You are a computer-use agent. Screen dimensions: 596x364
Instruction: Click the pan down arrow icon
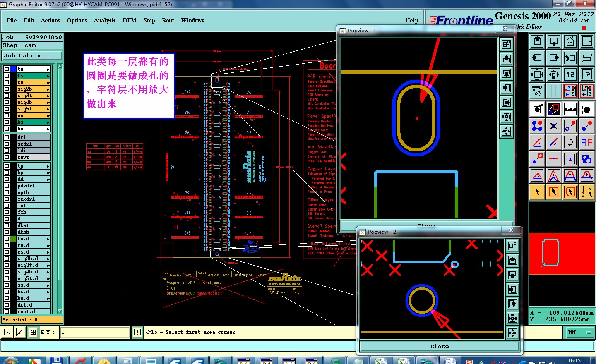(554, 41)
